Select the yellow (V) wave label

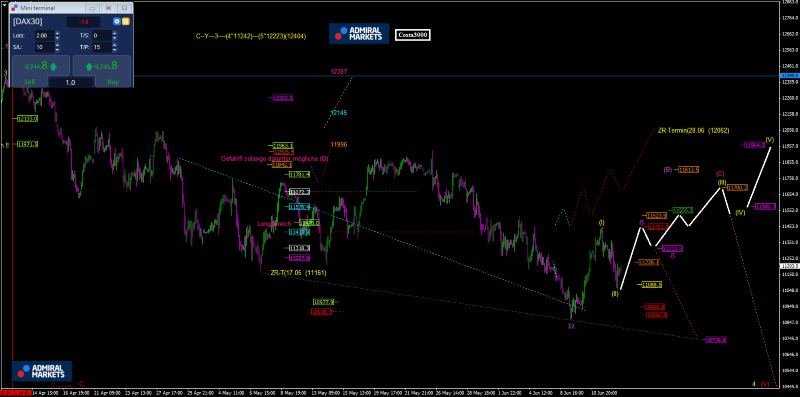pyautogui.click(x=769, y=140)
